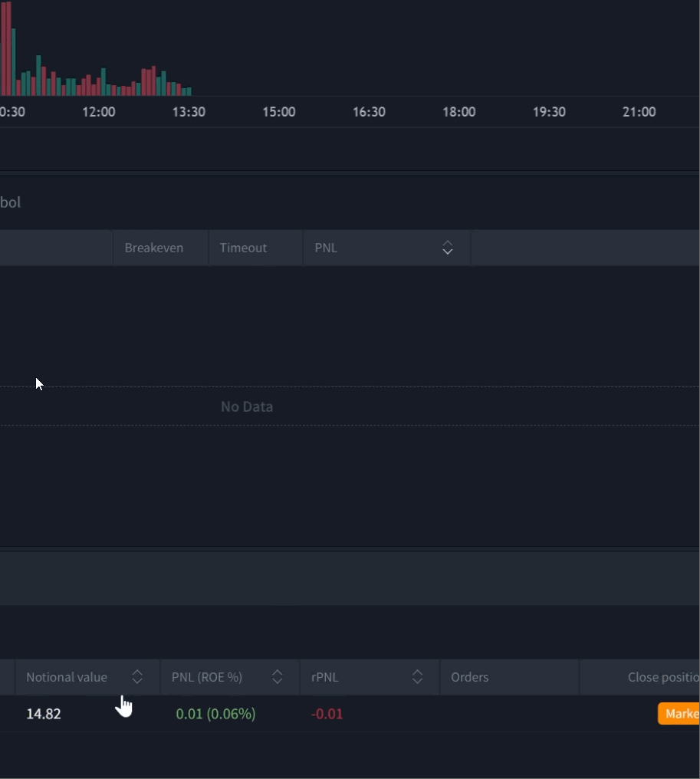This screenshot has height=779, width=700.
Task: Click the 19:30 time axis label
Action: point(549,112)
